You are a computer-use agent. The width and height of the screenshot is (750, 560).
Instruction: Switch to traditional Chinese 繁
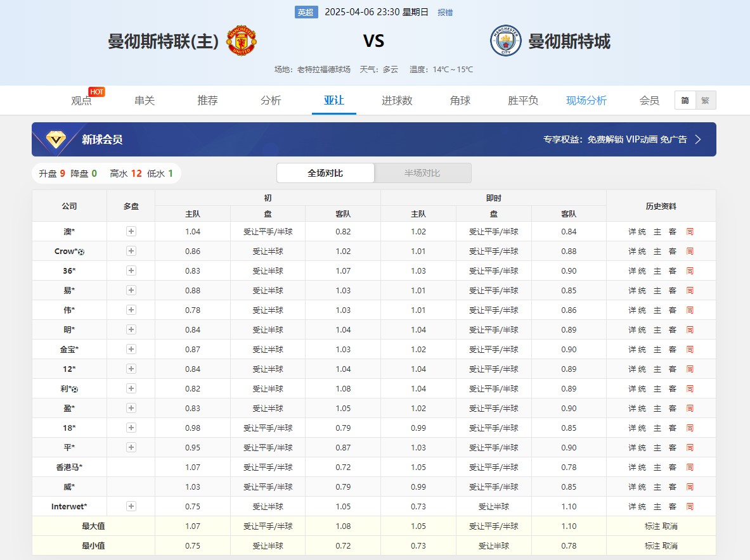pyautogui.click(x=705, y=100)
